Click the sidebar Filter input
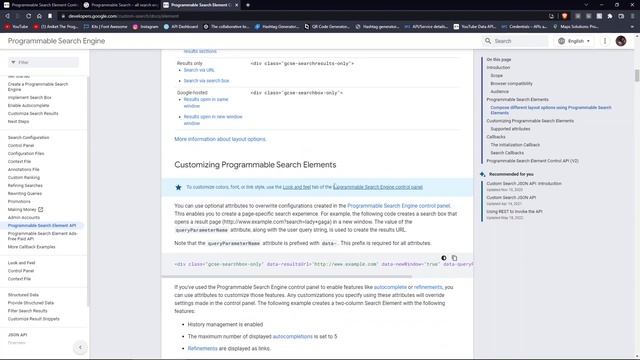The width and height of the screenshot is (640, 360). point(43,62)
